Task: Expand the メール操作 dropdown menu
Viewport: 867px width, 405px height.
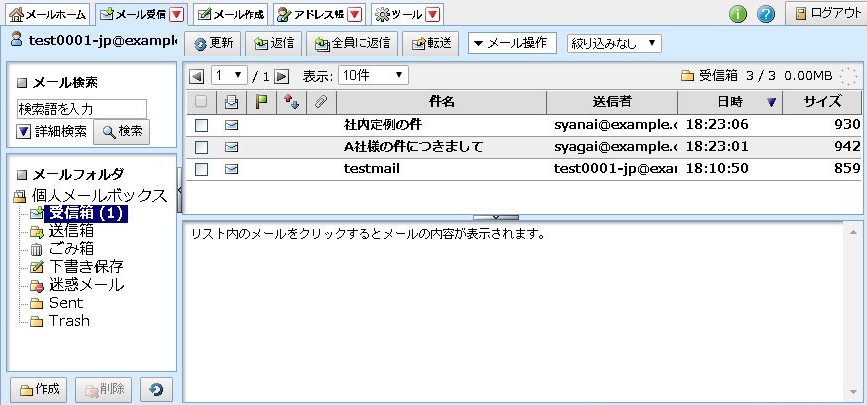Action: point(512,43)
